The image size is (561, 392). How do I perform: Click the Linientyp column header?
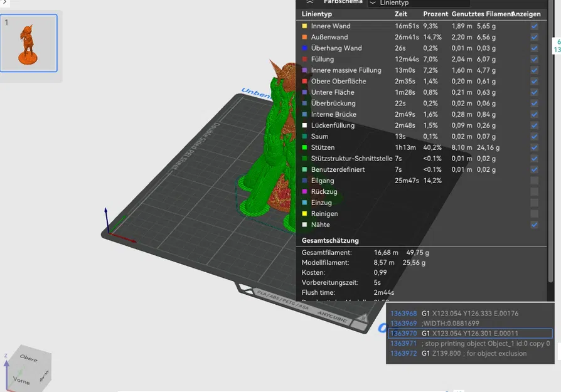[x=317, y=14]
